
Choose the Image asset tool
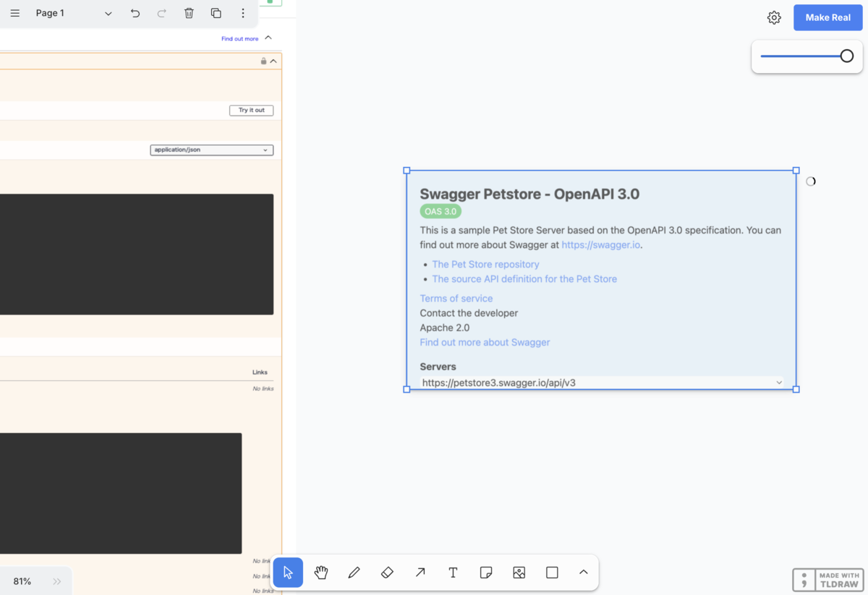pyautogui.click(x=519, y=573)
